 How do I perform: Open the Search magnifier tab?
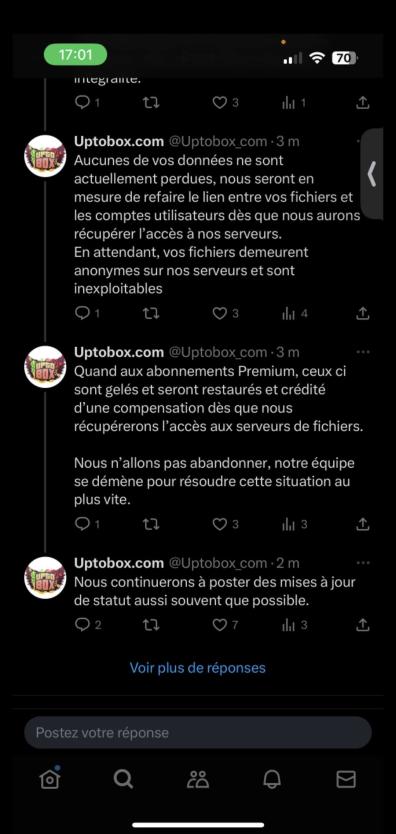pos(123,779)
